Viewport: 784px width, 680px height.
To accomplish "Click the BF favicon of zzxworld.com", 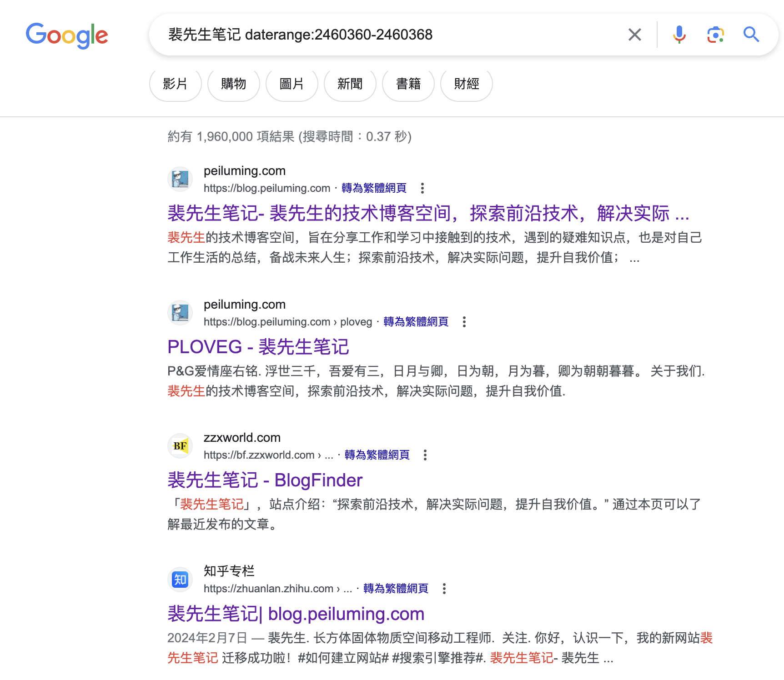I will coord(180,446).
